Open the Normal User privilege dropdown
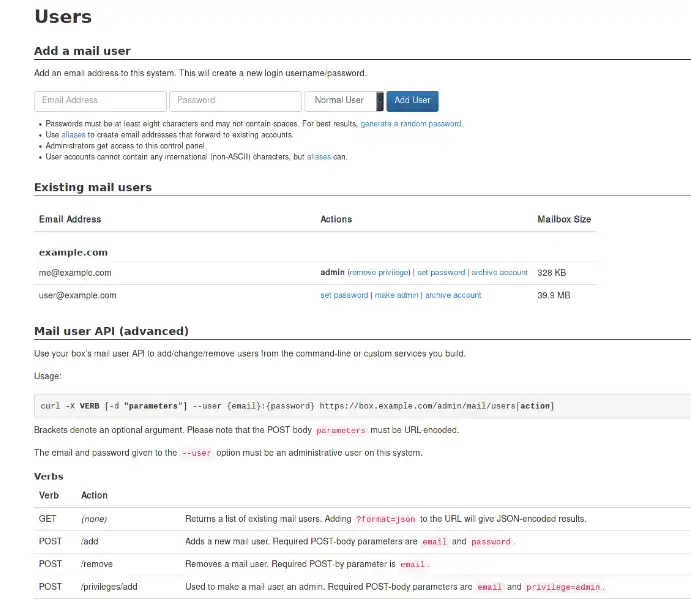 [343, 100]
